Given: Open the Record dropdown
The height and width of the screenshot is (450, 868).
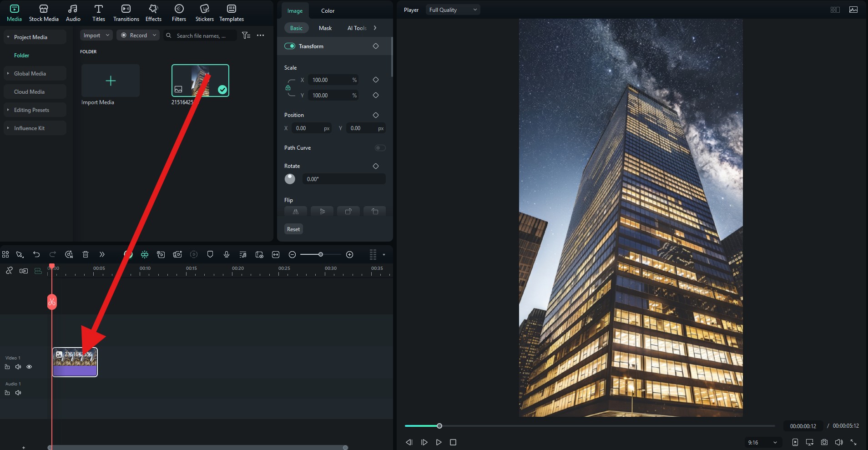Looking at the screenshot, I should pos(138,35).
